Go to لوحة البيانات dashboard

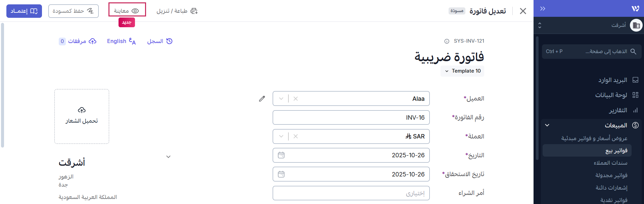(x=611, y=95)
